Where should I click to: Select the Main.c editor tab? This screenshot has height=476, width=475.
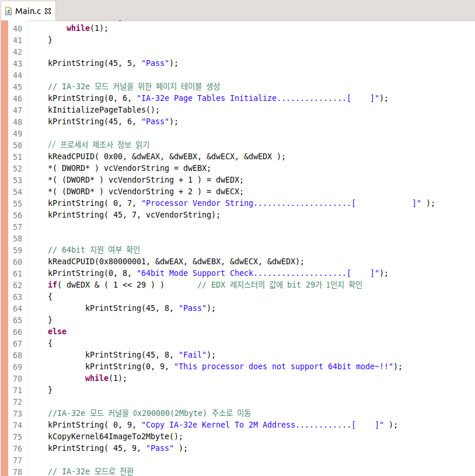coord(28,11)
